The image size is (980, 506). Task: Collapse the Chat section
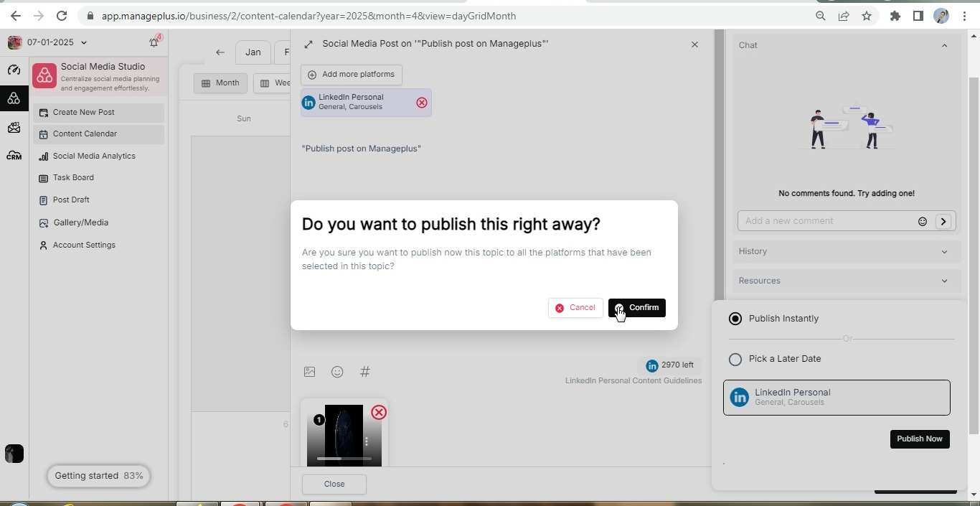tap(944, 45)
